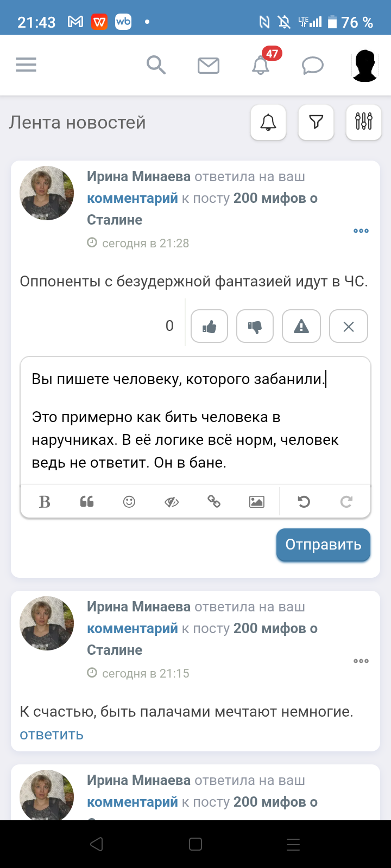This screenshot has width=391, height=868.
Task: Dislike the comment with thumbs down
Action: coord(255,327)
